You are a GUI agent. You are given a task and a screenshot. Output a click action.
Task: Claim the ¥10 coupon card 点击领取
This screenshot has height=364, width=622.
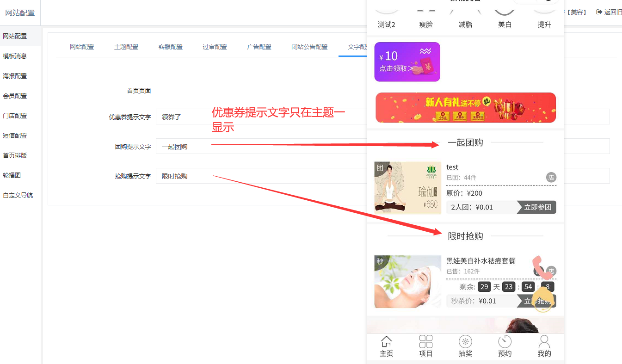[407, 62]
